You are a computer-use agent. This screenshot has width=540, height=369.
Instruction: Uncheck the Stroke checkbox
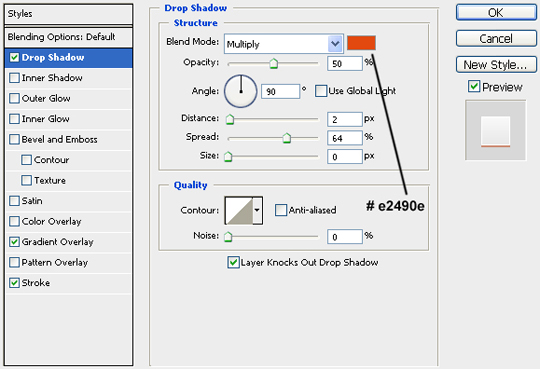pyautogui.click(x=14, y=283)
